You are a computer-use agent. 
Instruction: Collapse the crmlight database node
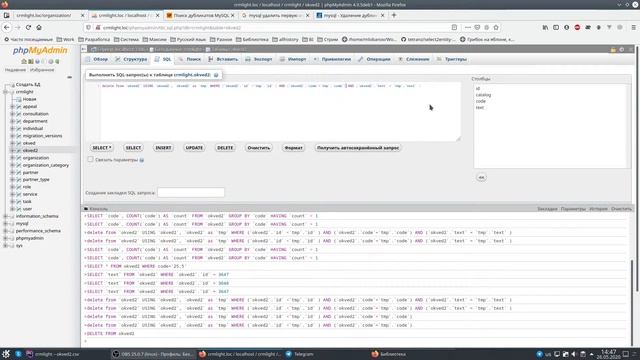click(5, 92)
